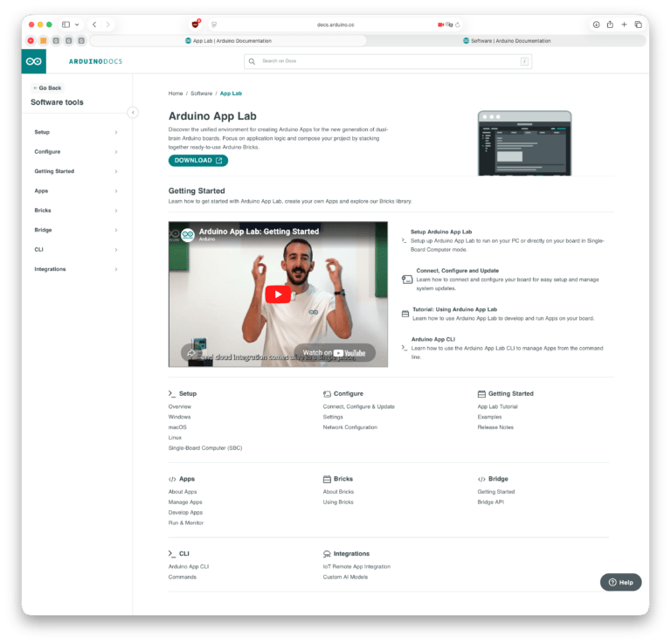The width and height of the screenshot is (671, 644).
Task: Click the Help button
Action: [x=621, y=582]
